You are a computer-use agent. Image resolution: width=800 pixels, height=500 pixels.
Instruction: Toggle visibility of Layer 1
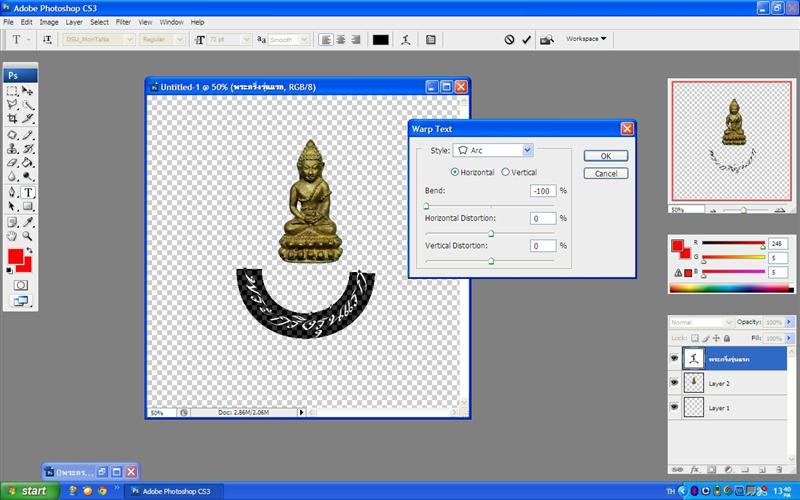(x=673, y=408)
